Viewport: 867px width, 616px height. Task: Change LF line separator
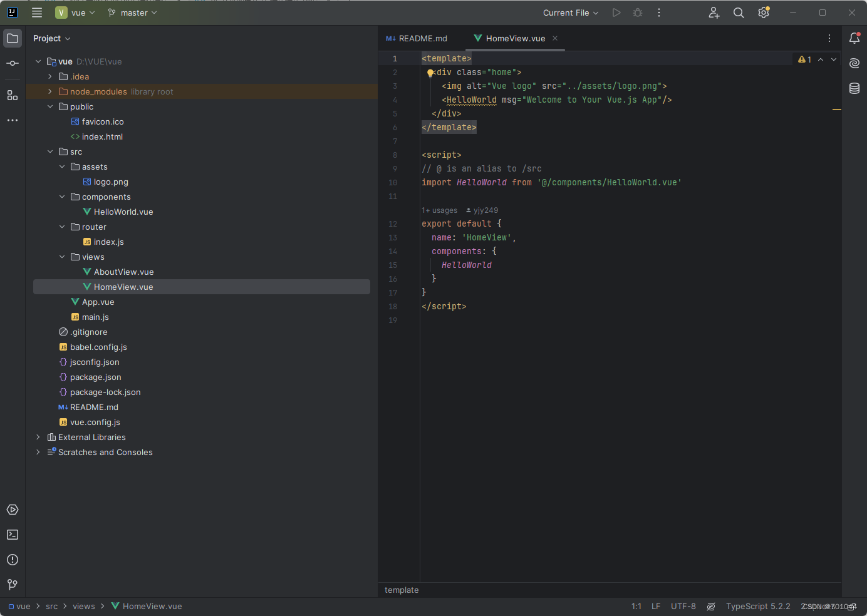click(x=656, y=607)
